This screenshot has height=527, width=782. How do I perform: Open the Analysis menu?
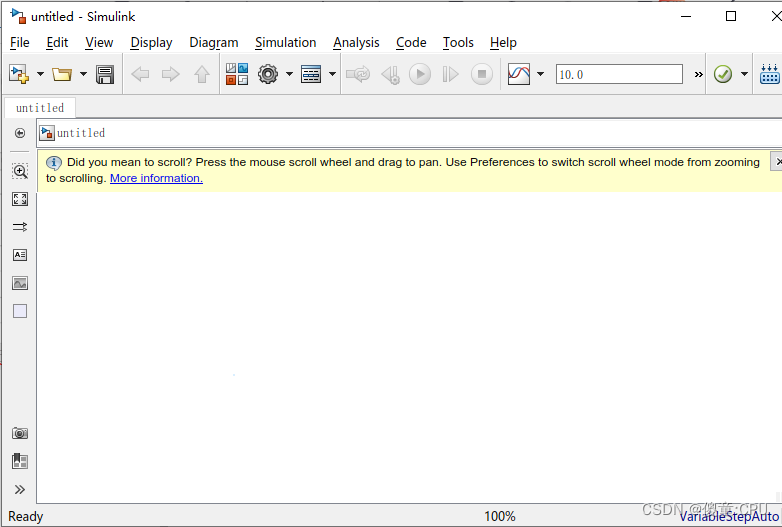click(x=356, y=42)
